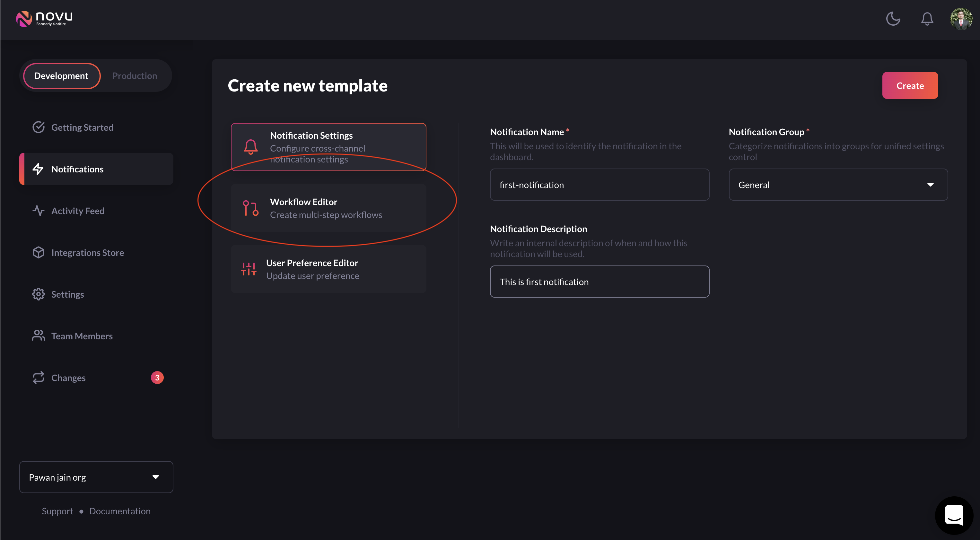
Task: Click the first-notification name input field
Action: click(x=599, y=184)
